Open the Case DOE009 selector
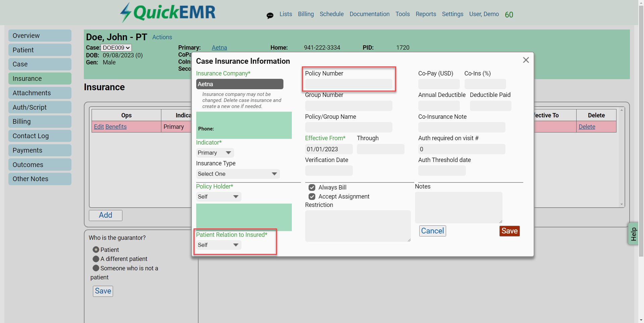This screenshot has width=644, height=323. 116,48
